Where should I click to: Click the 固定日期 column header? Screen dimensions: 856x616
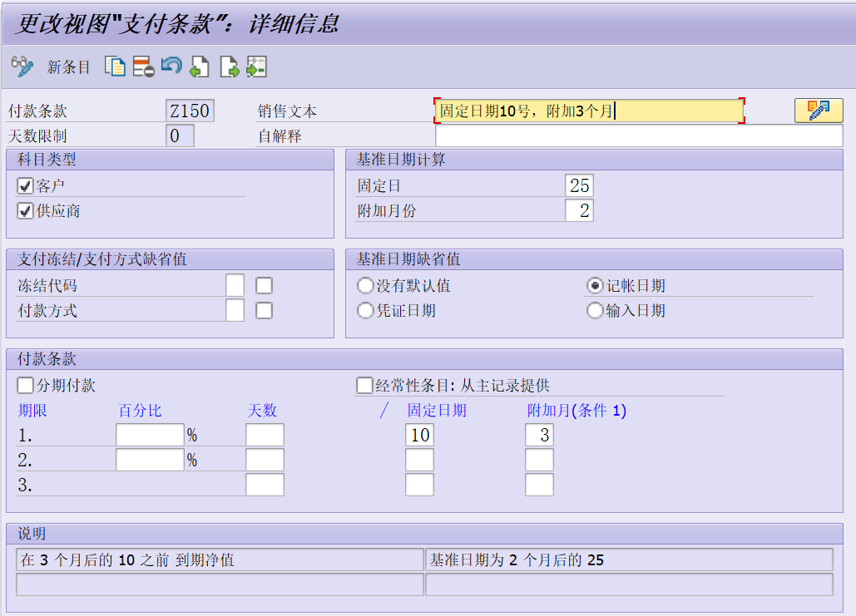click(437, 411)
